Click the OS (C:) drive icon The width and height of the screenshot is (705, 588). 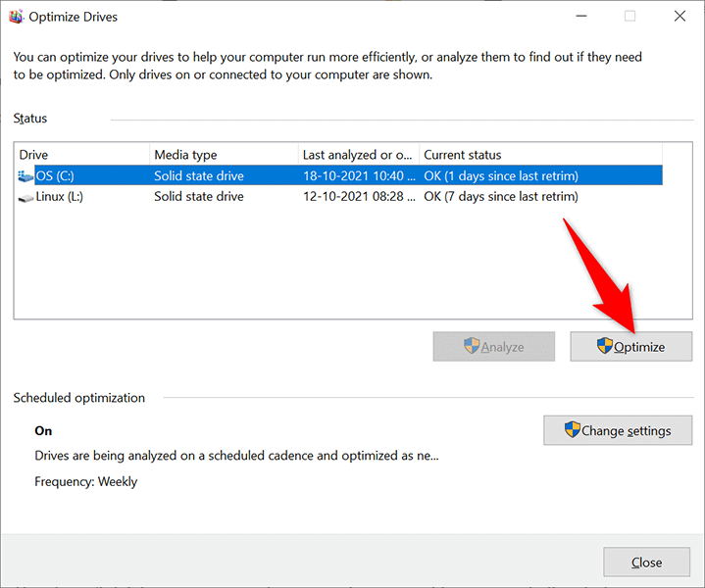click(x=25, y=176)
